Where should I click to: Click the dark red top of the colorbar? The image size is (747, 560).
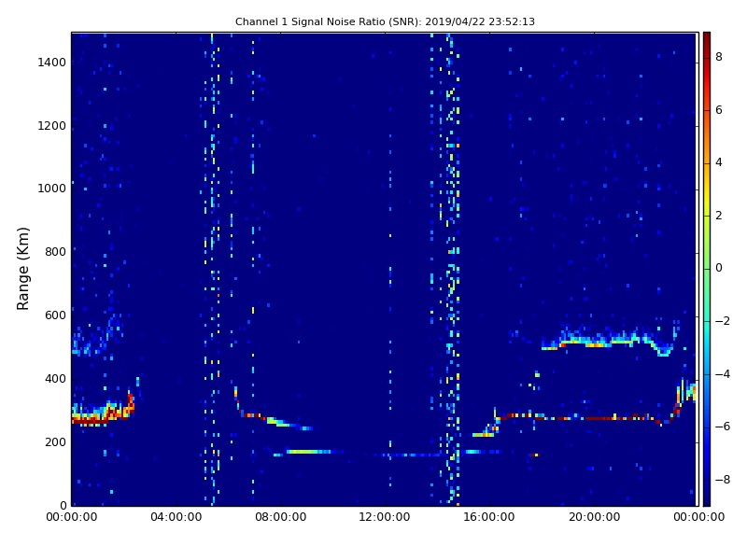click(707, 40)
